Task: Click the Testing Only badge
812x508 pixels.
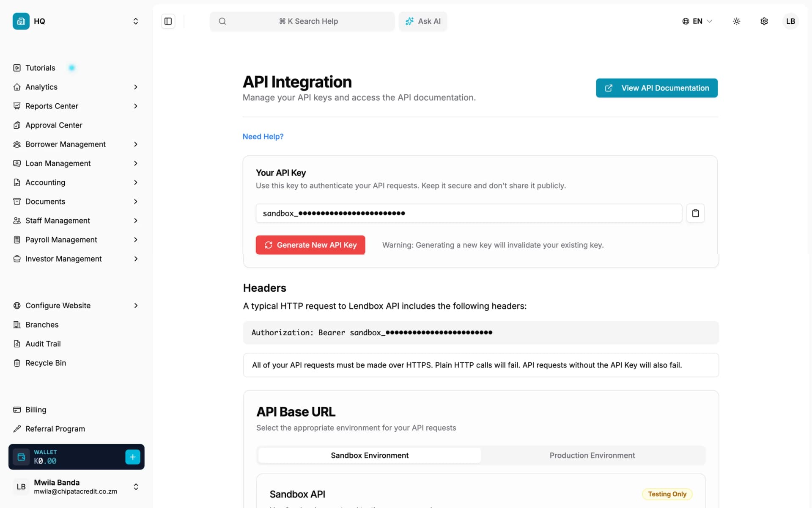Action: pos(667,494)
